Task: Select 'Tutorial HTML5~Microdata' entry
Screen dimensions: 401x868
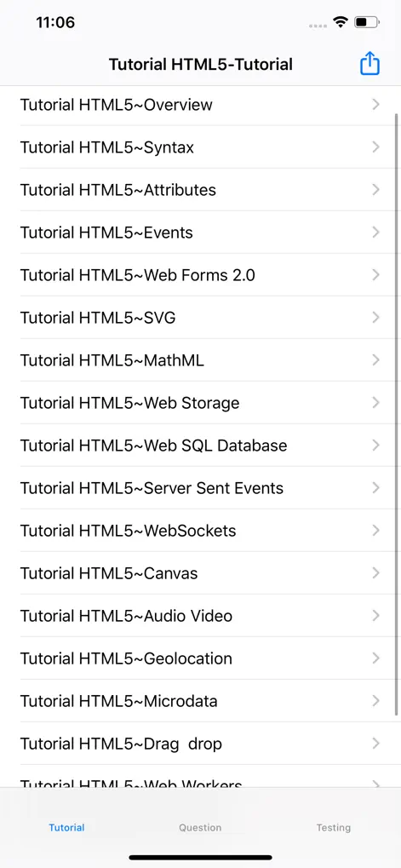Action: 200,701
